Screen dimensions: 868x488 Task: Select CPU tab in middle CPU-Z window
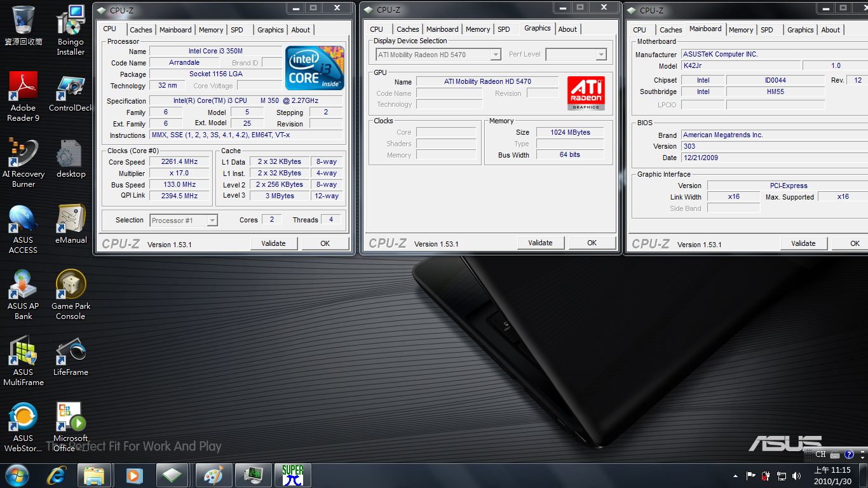[377, 29]
